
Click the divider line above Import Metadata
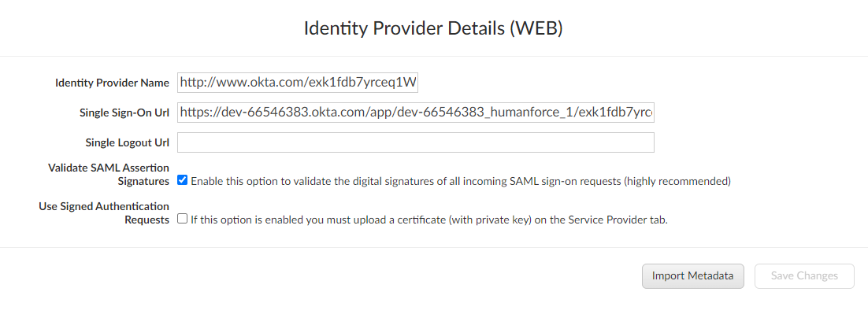[x=434, y=247]
